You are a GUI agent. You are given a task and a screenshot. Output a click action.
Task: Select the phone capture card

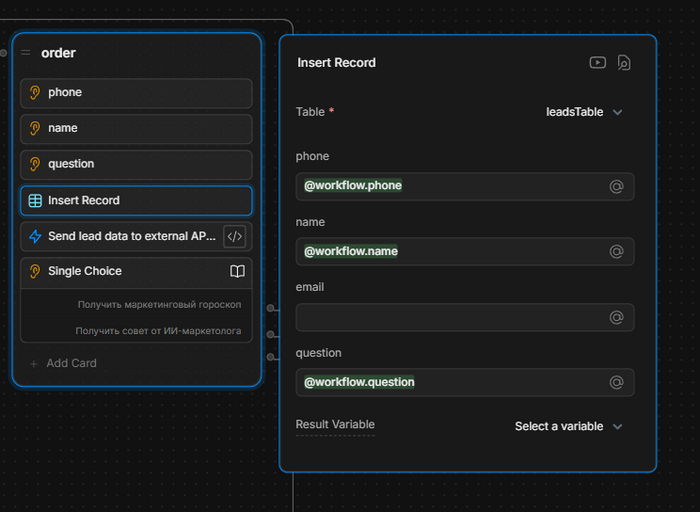[136, 93]
